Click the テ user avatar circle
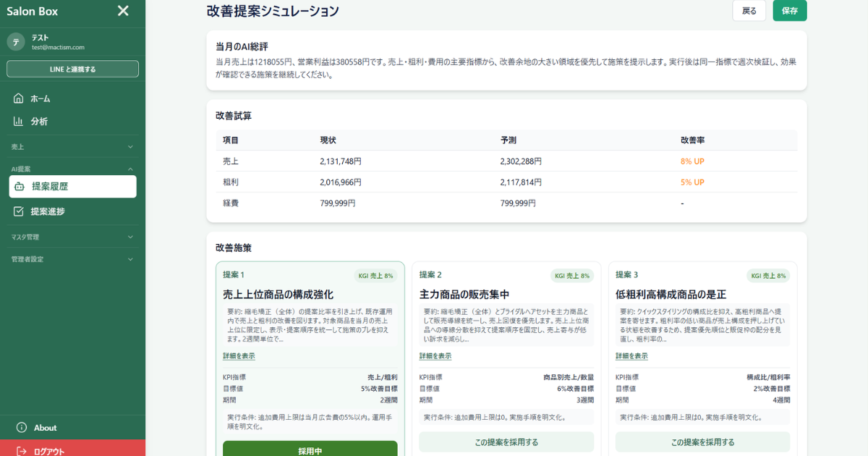 pyautogui.click(x=15, y=41)
